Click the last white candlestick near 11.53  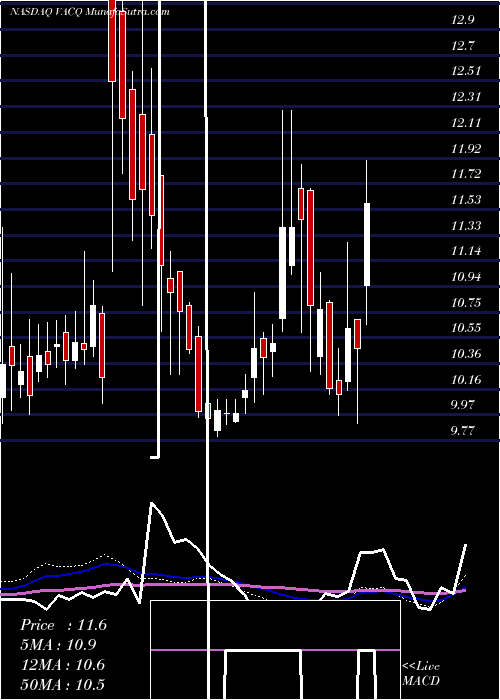click(367, 244)
